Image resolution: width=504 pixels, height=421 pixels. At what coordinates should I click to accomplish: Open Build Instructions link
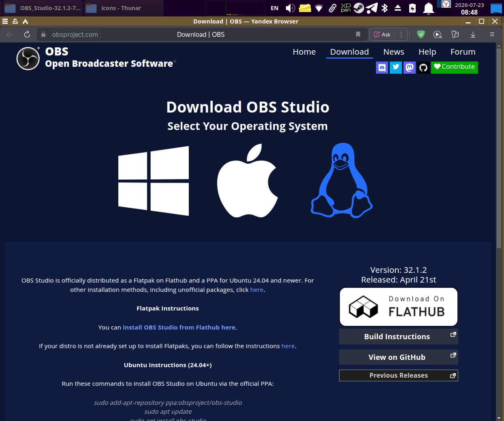399,336
